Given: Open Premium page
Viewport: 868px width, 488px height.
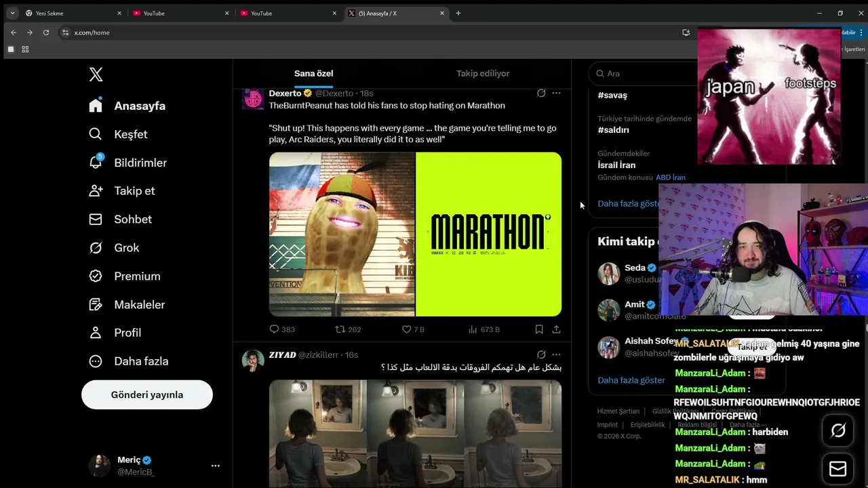Looking at the screenshot, I should click(x=125, y=277).
